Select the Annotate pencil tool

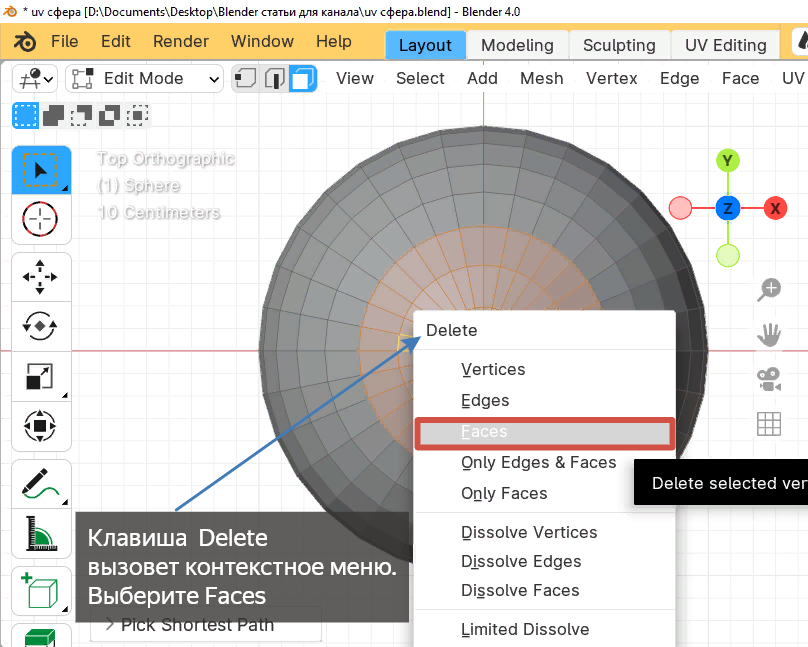[40, 484]
